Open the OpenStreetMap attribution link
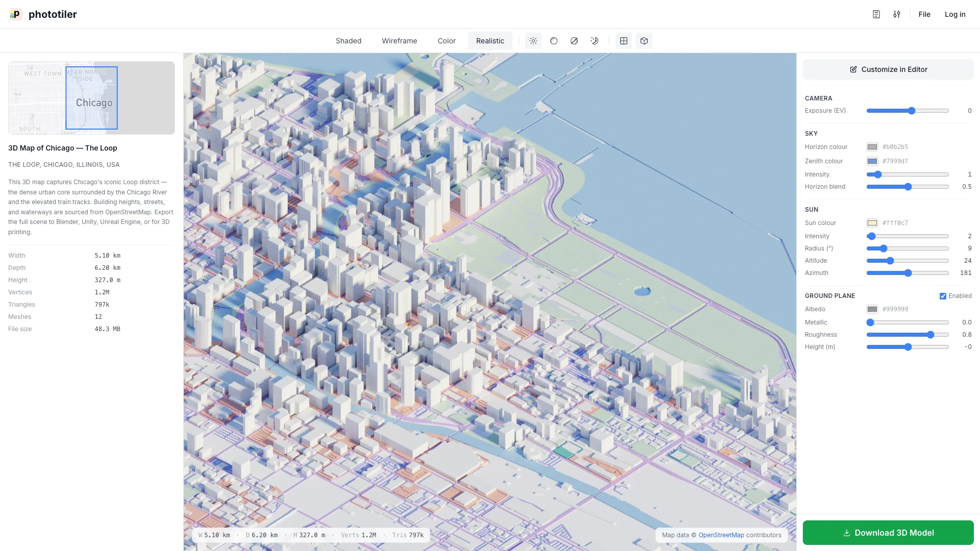 click(721, 535)
